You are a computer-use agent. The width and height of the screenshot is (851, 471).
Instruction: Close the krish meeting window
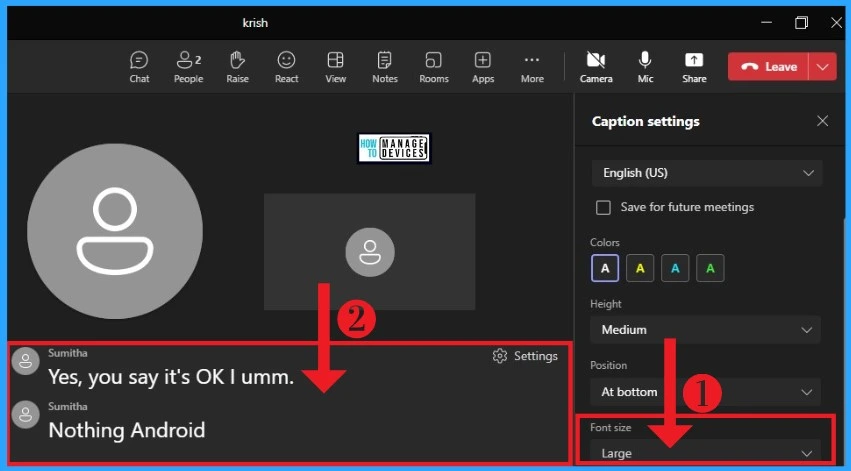pos(836,23)
